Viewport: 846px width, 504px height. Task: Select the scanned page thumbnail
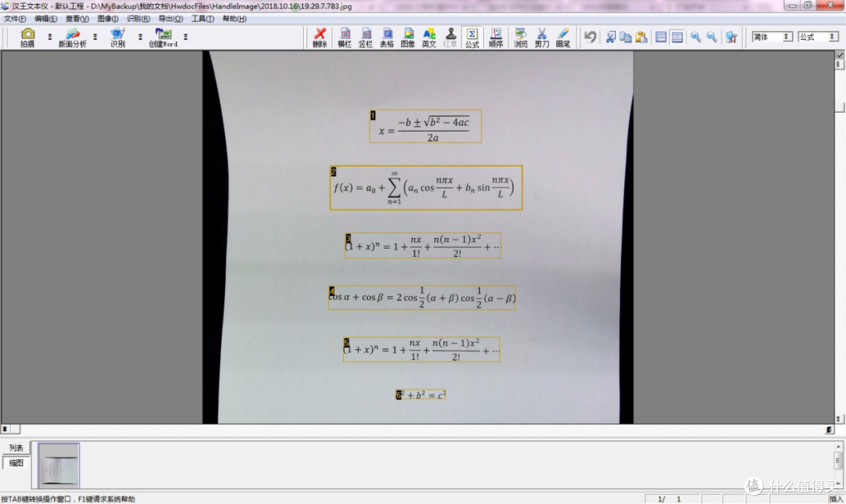tap(59, 465)
